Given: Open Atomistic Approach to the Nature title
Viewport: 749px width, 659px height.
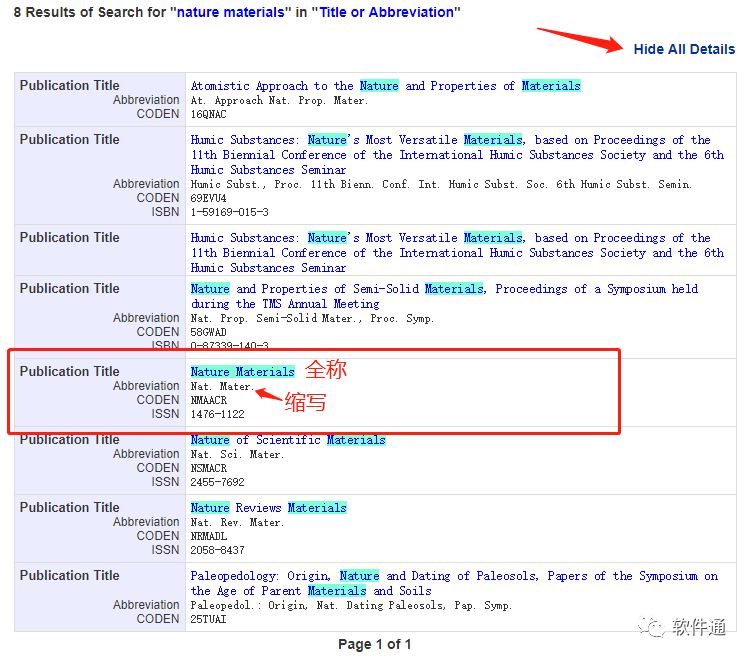Looking at the screenshot, I should 385,86.
